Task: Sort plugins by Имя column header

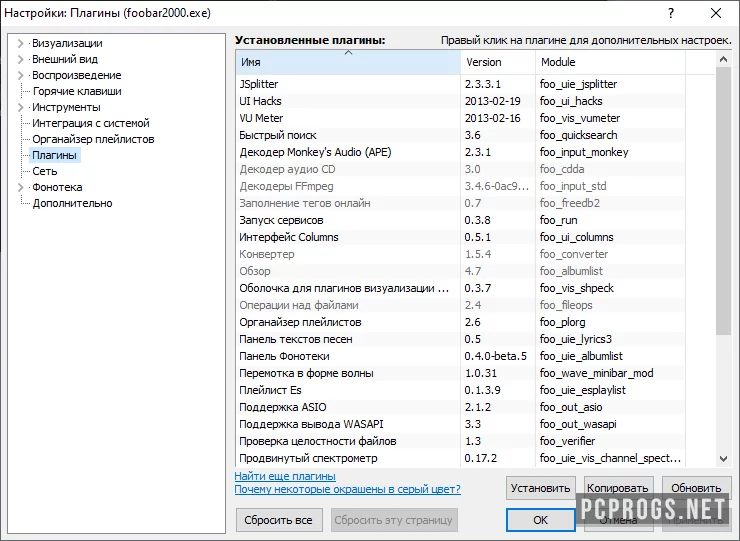Action: click(x=348, y=62)
